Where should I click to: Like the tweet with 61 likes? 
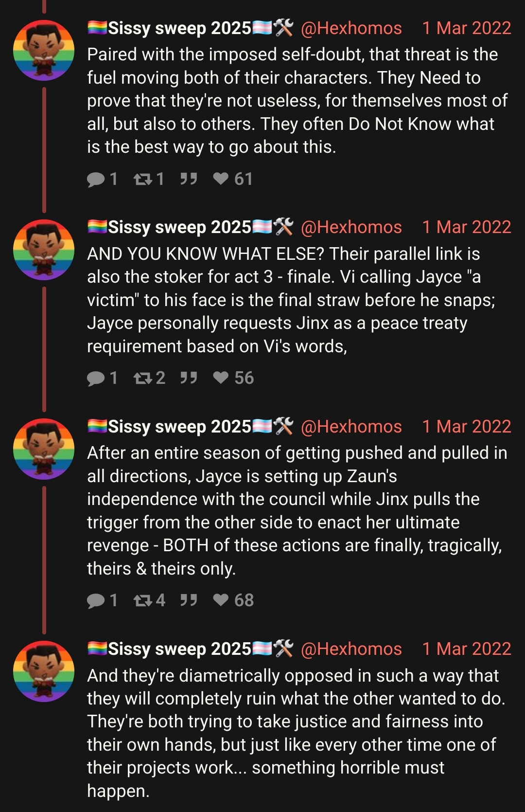[221, 179]
